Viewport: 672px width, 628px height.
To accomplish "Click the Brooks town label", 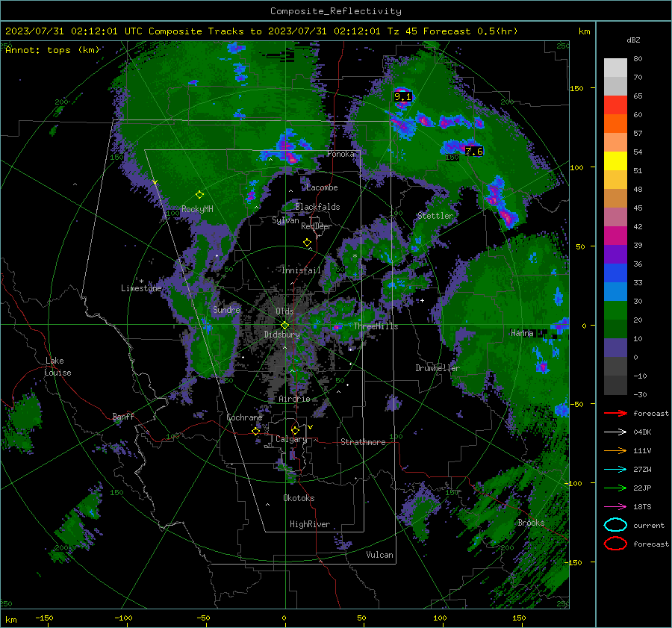I will tap(531, 523).
